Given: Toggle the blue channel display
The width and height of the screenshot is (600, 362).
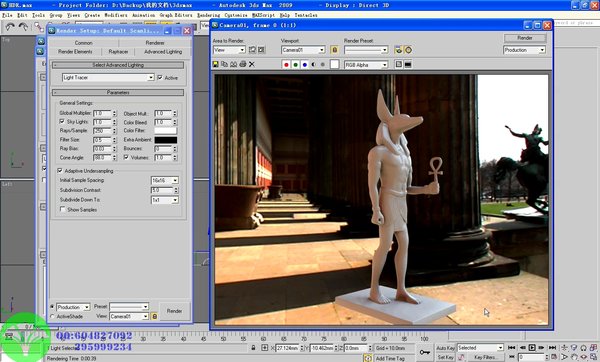Looking at the screenshot, I should (x=305, y=65).
